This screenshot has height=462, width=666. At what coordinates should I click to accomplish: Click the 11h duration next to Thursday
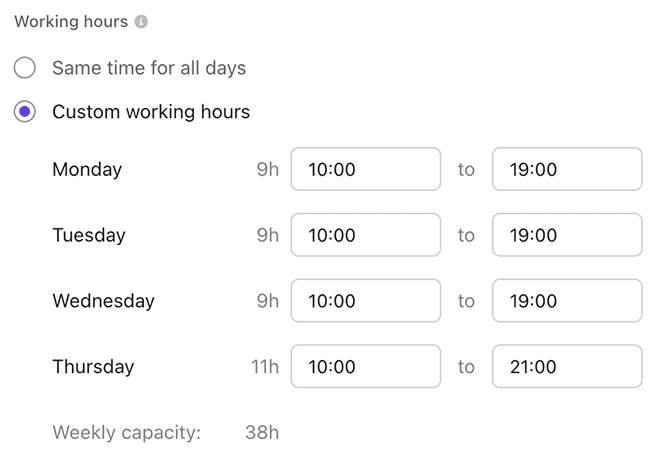[x=265, y=368]
